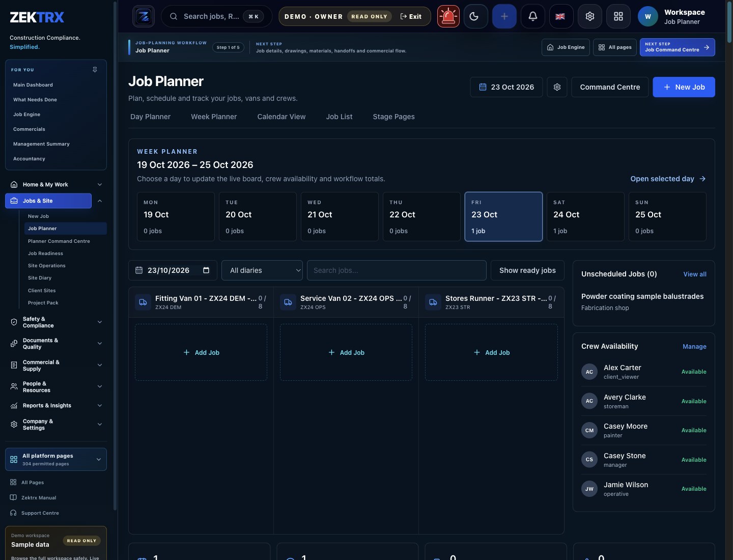Click the Search jobs input field

tap(397, 270)
